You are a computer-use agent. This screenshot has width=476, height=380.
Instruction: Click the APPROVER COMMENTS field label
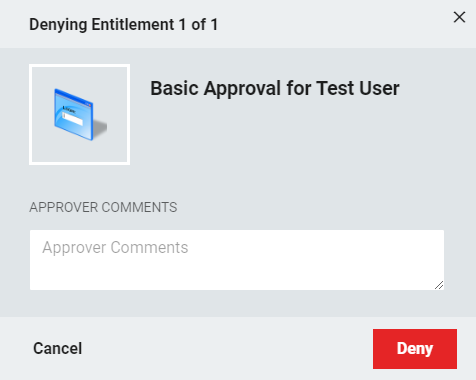(103, 207)
